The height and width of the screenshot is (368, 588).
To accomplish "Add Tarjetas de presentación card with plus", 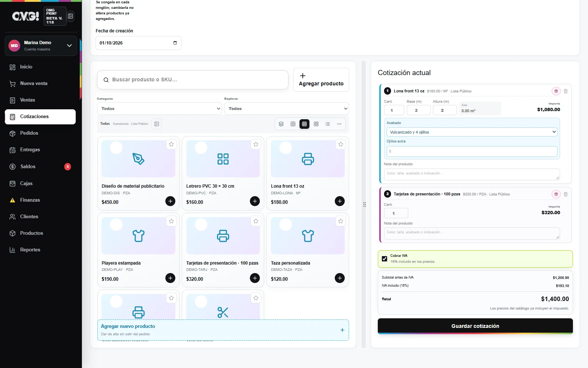I will (255, 278).
